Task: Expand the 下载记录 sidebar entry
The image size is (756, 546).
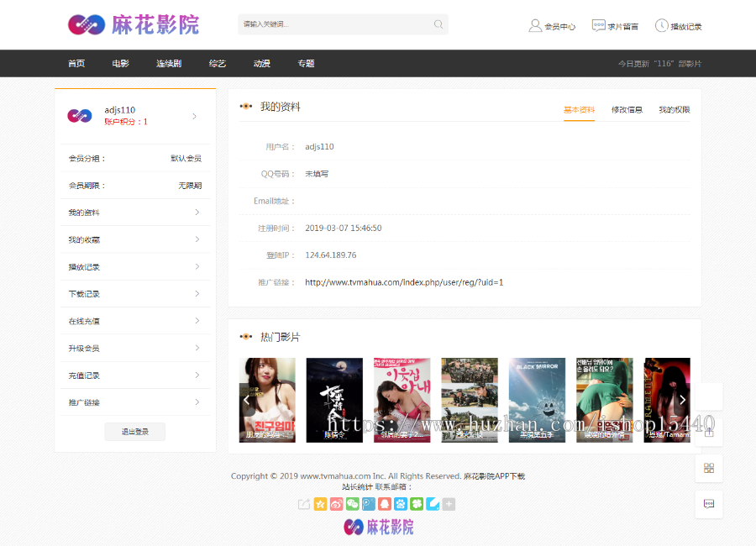Action: tap(134, 293)
